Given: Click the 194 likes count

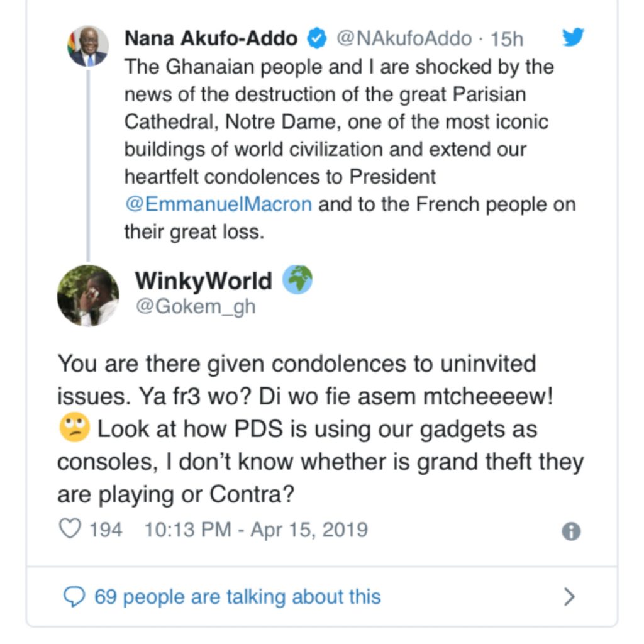Looking at the screenshot, I should pyautogui.click(x=106, y=530).
